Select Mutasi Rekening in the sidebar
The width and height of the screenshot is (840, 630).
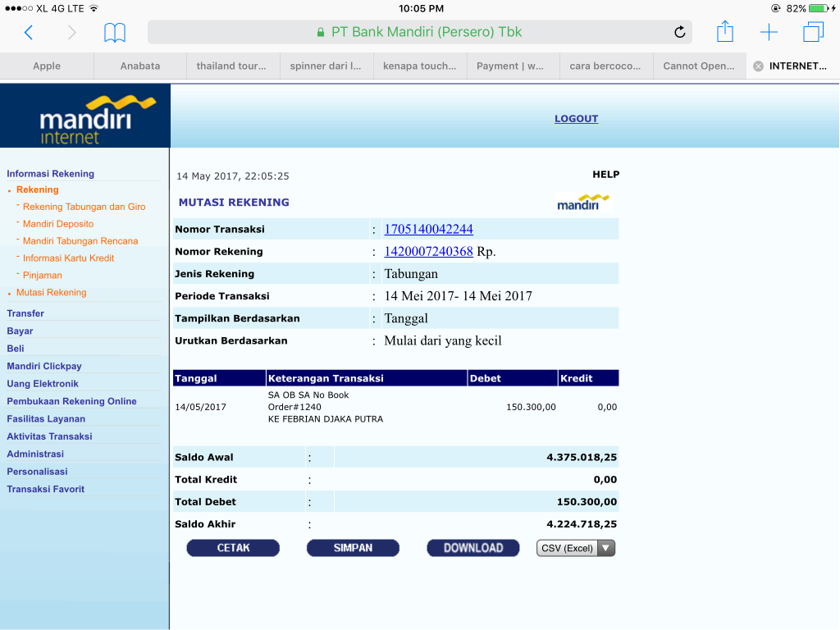(x=52, y=293)
